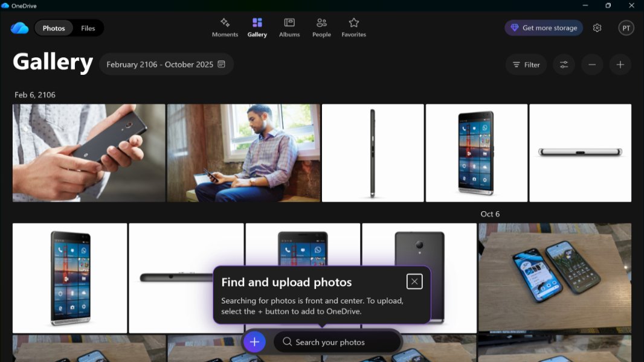Open the date range picker February 2106 - October 2025

(167, 65)
